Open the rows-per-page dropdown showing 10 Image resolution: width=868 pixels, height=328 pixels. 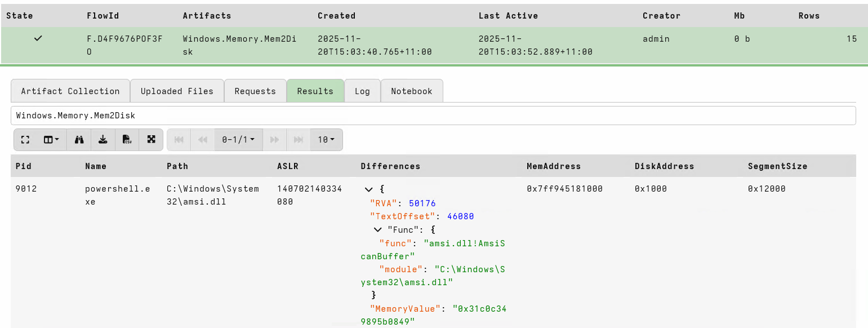tap(326, 140)
